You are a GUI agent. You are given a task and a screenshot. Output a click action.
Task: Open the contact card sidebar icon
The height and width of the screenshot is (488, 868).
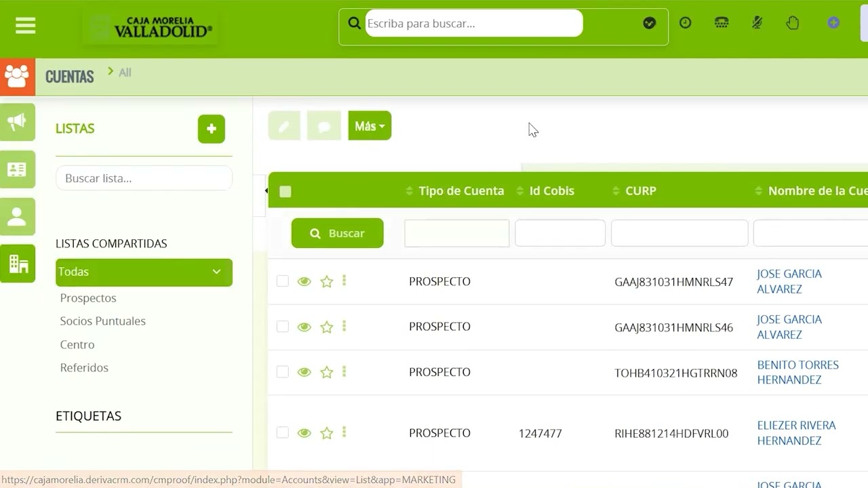17,169
